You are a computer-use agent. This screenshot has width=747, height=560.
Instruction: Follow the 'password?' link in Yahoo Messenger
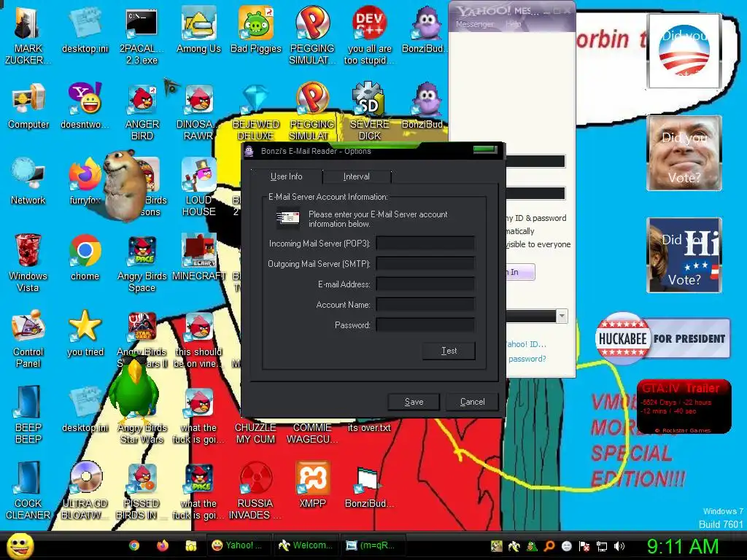pyautogui.click(x=527, y=359)
